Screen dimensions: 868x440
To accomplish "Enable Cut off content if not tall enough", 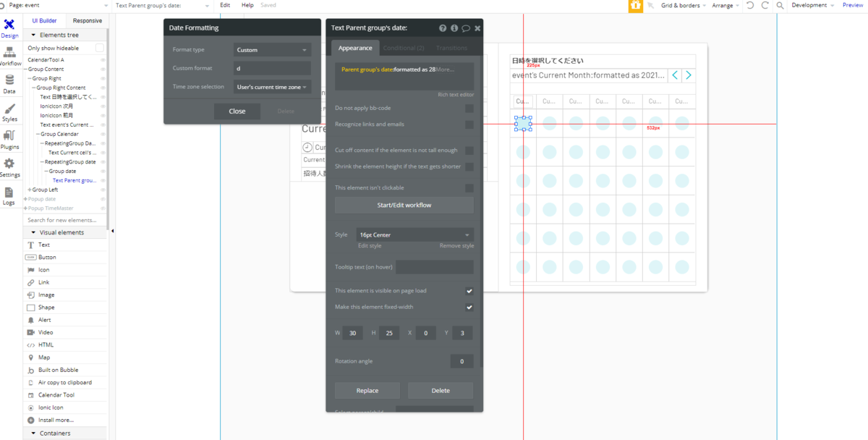I will (469, 151).
